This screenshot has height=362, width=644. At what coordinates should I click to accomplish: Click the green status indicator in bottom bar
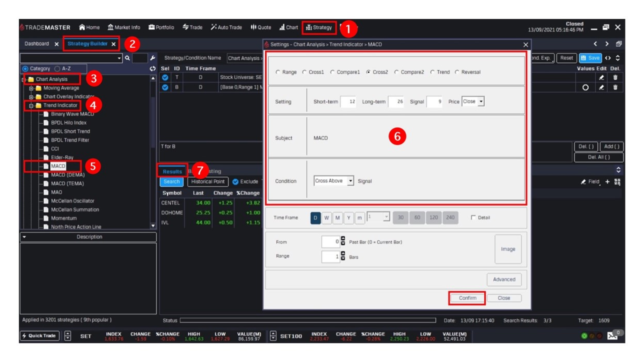[584, 336]
